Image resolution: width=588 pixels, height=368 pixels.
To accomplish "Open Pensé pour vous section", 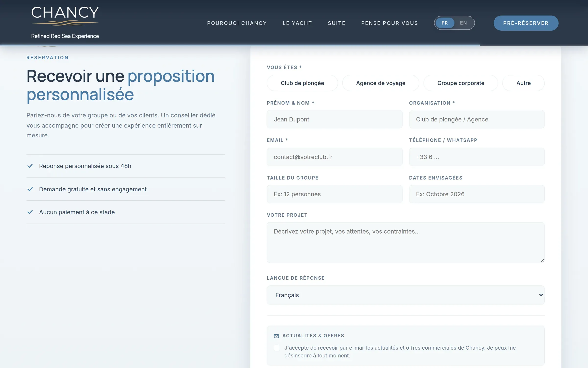I will pyautogui.click(x=390, y=23).
